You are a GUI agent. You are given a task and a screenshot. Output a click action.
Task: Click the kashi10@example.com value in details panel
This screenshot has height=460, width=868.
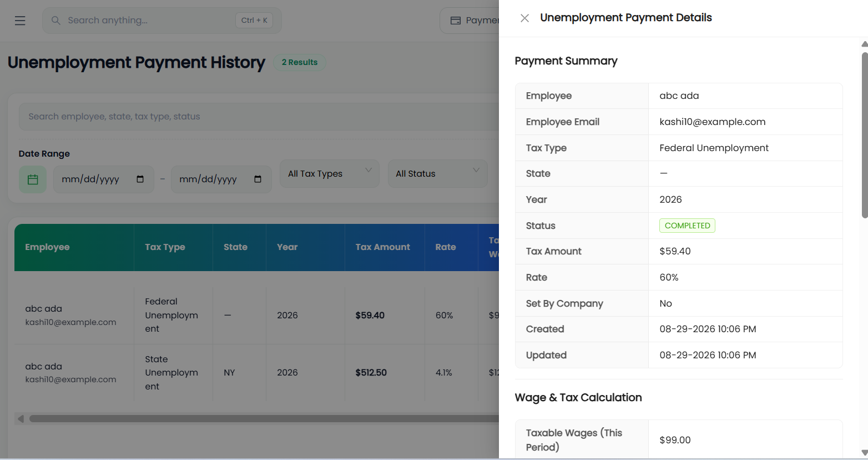tap(712, 122)
